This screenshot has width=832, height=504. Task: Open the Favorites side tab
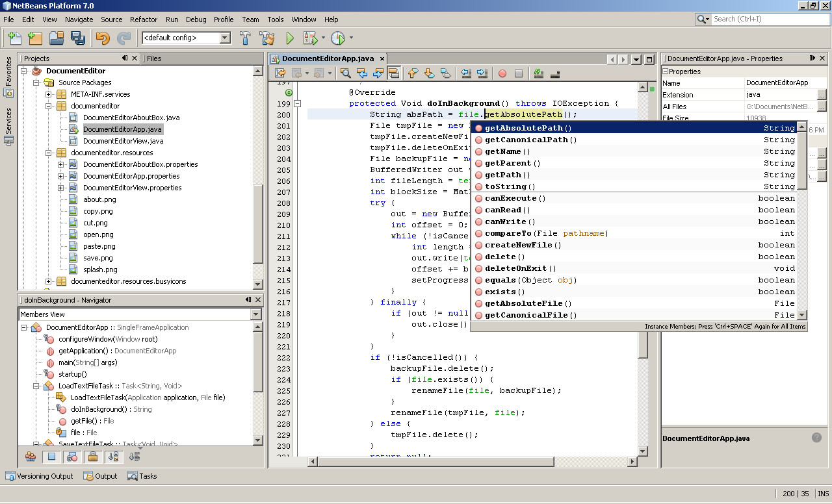[8, 78]
